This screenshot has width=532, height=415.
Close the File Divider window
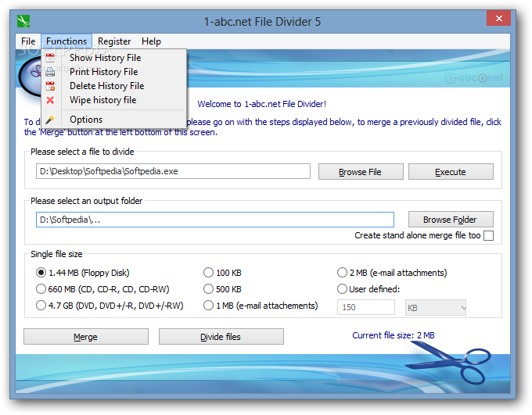click(499, 18)
